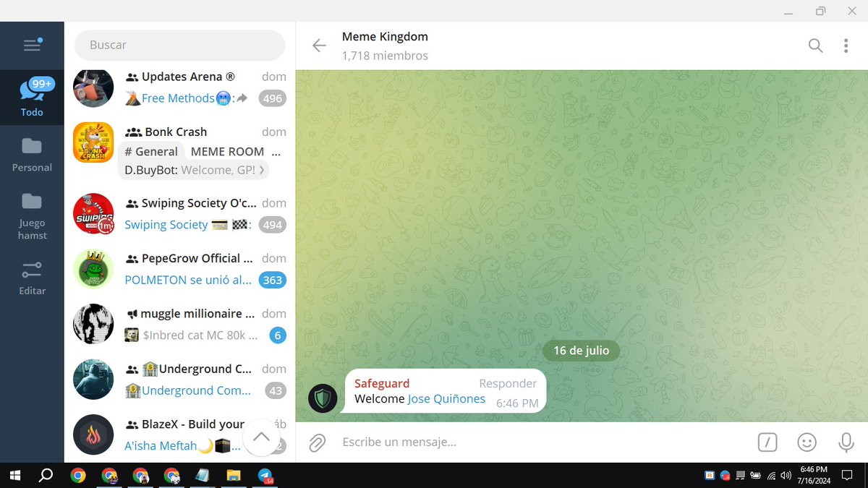Click the PepeGrow frog avatar
Image resolution: width=868 pixels, height=488 pixels.
tap(93, 269)
